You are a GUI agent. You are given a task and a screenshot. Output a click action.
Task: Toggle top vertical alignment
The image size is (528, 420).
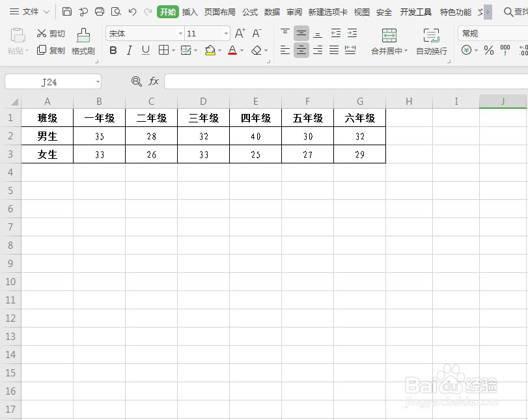click(285, 33)
